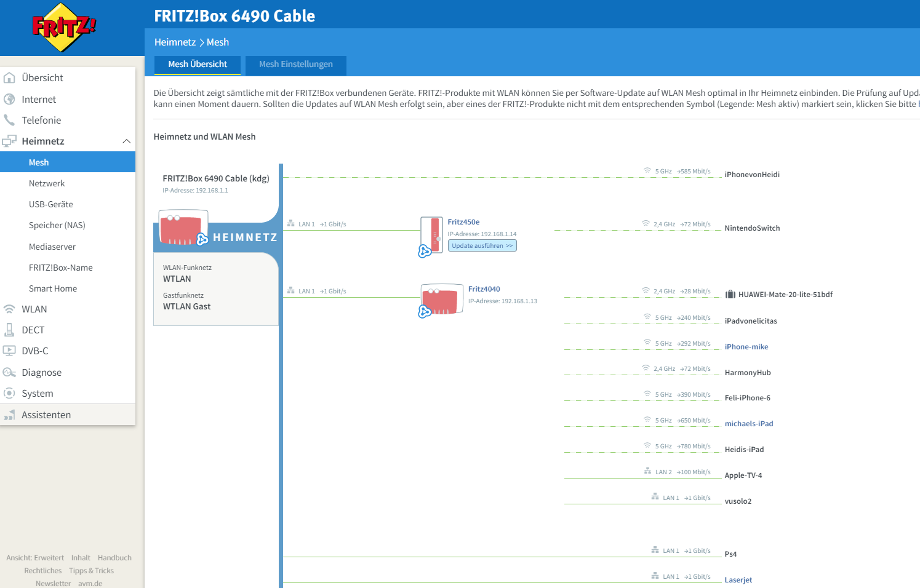Click the DECT handset icon
The image size is (920, 588).
pos(9,330)
